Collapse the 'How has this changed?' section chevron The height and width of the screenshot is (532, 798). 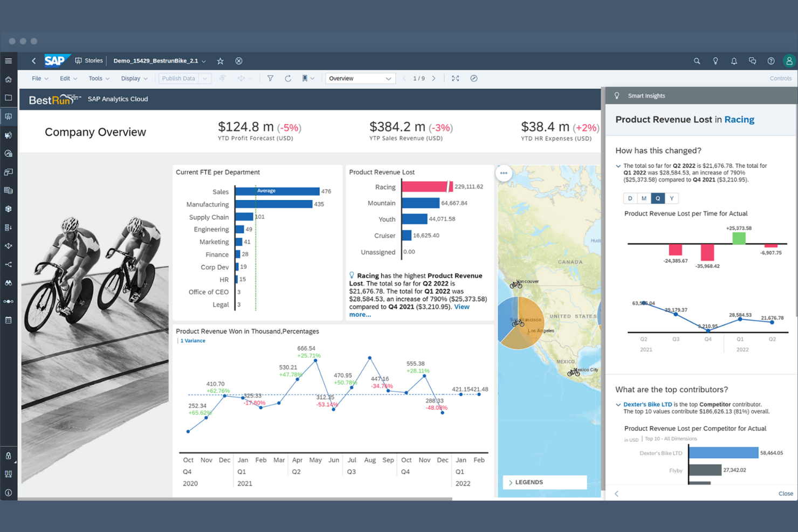pyautogui.click(x=618, y=166)
